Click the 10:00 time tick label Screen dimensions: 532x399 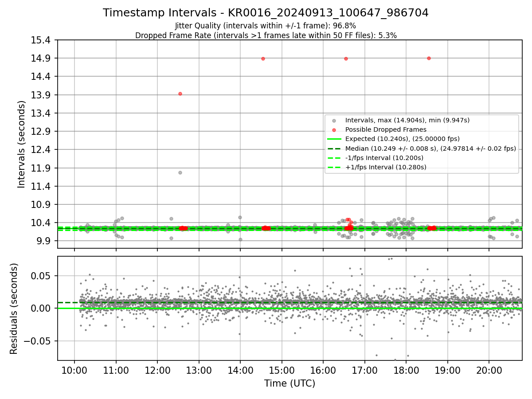pyautogui.click(x=74, y=370)
